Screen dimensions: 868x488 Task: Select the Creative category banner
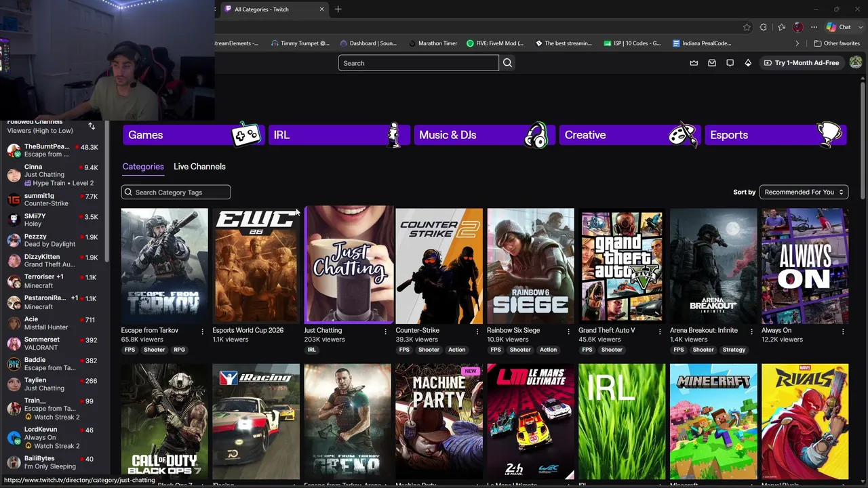click(x=629, y=134)
